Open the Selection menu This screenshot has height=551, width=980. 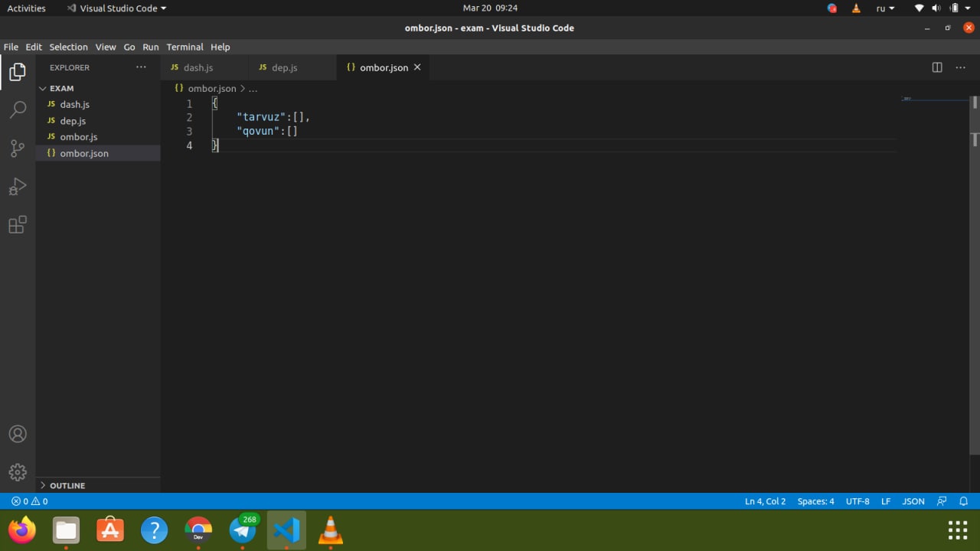tap(69, 47)
